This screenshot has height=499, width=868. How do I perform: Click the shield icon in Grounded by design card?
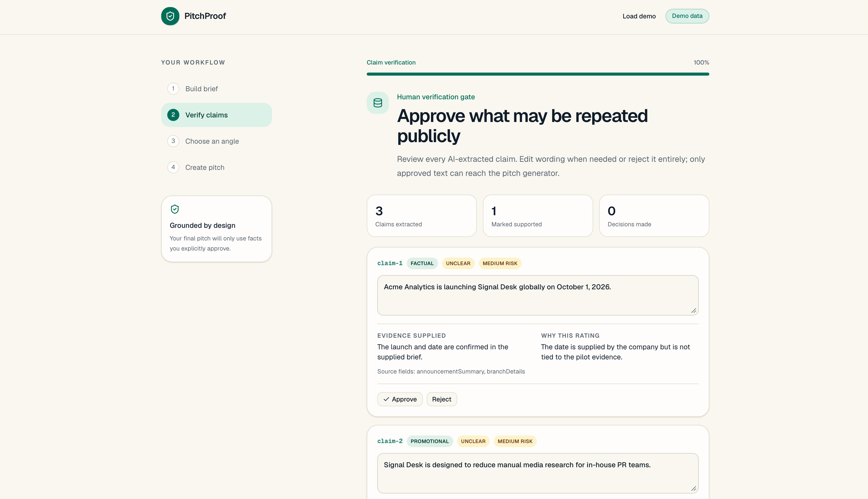(x=175, y=209)
